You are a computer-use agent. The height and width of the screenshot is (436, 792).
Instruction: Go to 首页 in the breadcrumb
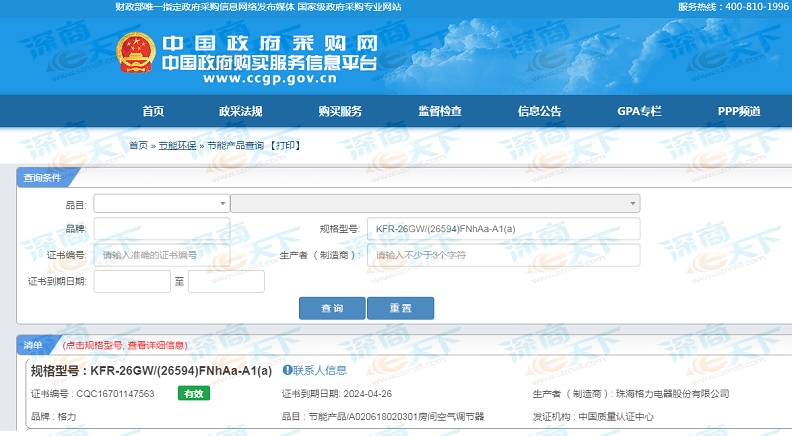[x=138, y=146]
